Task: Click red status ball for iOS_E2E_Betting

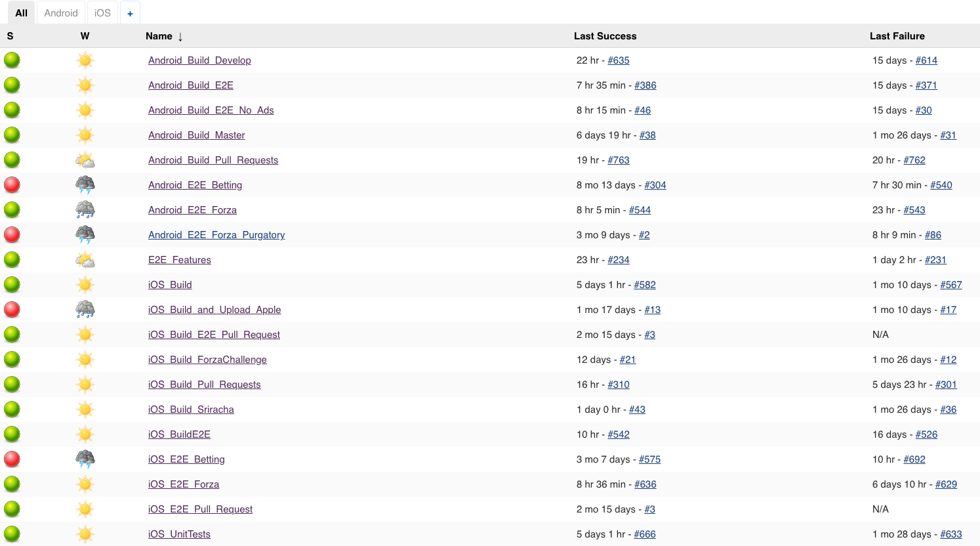Action: 12,459
